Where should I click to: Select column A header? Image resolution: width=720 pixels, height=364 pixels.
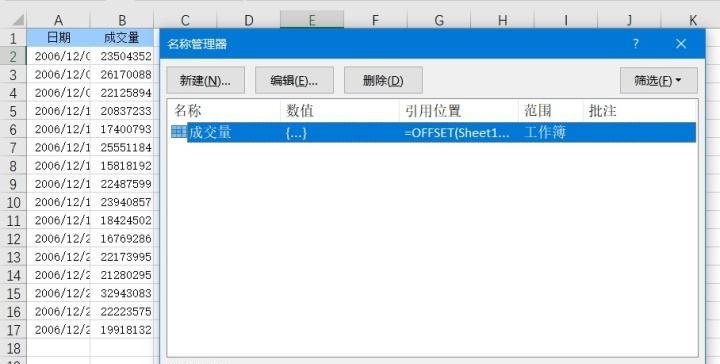[x=58, y=20]
